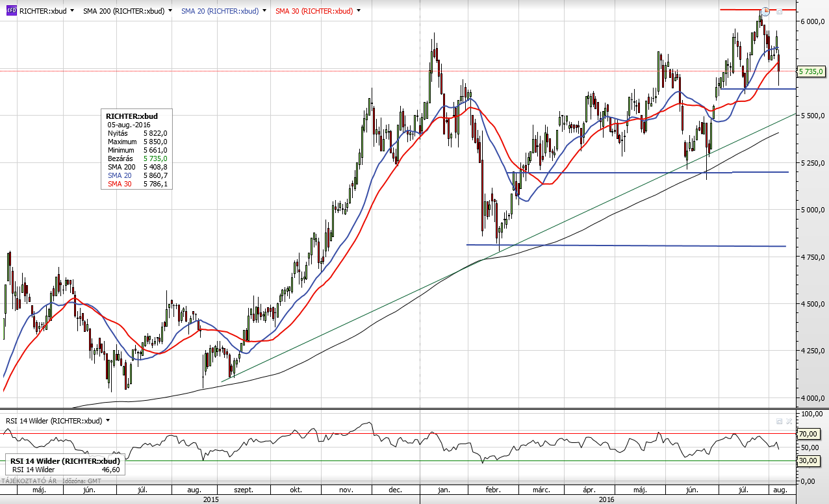Viewport: 829px width, 504px height.
Task: Click the 05-aug.-2016 date in data box
Action: coord(129,125)
